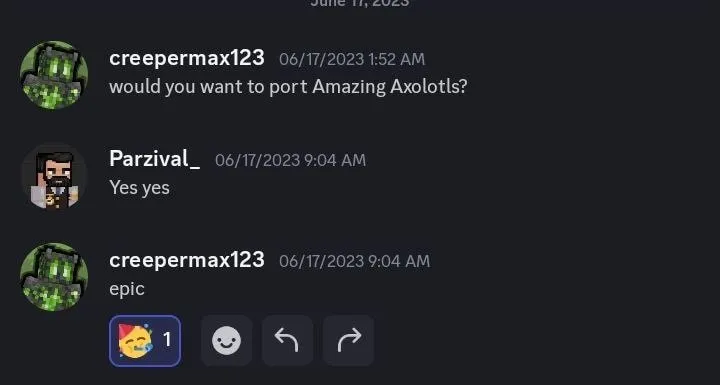Click Parzival_'s 9:04 AM message timestamp
720x385 pixels.
(290, 160)
